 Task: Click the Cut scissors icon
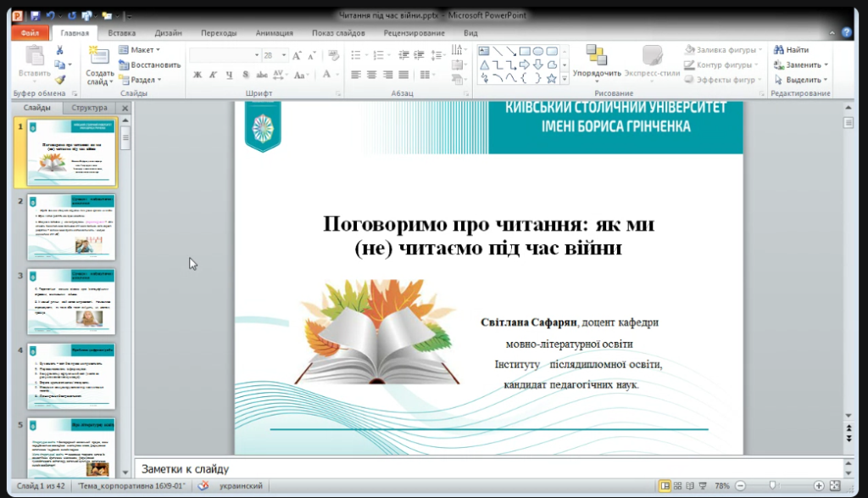[x=59, y=50]
